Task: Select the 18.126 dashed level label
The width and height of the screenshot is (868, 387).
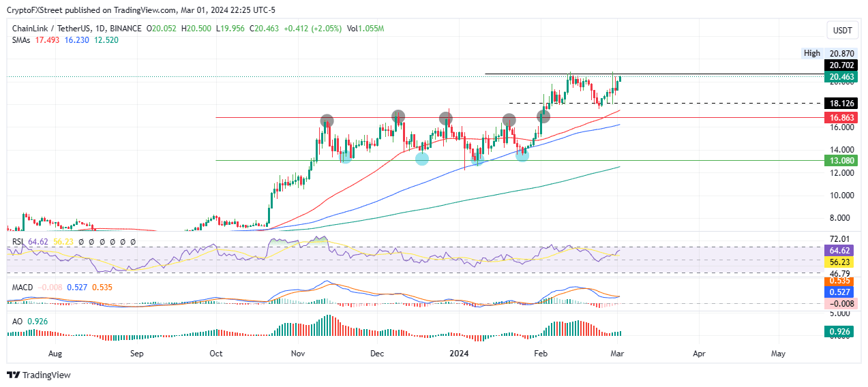Action: tap(841, 104)
